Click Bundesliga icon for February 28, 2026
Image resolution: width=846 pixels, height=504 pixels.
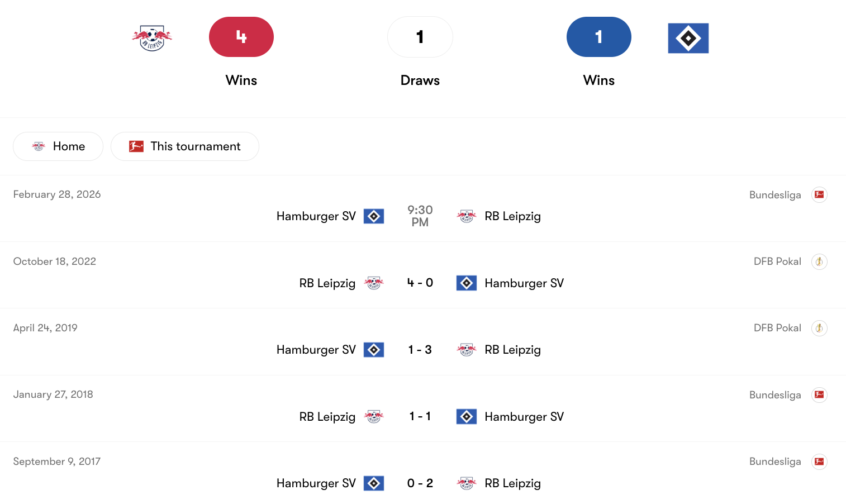click(819, 194)
